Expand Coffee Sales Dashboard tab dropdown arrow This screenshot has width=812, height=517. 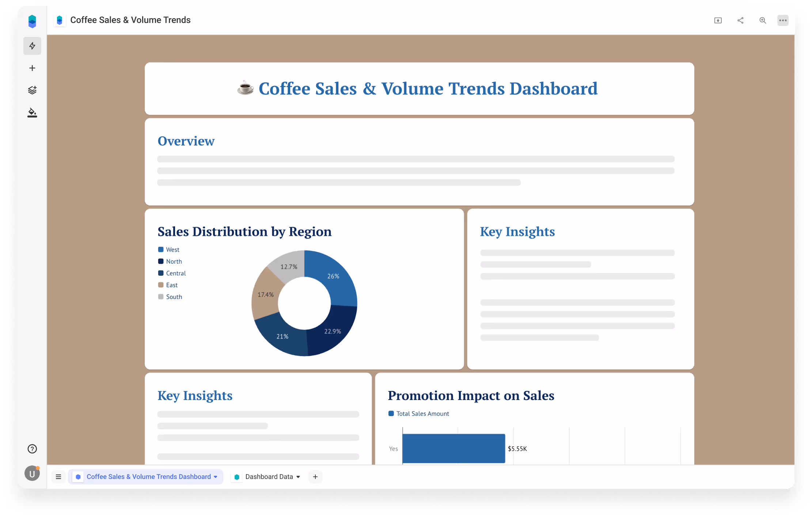pos(216,477)
